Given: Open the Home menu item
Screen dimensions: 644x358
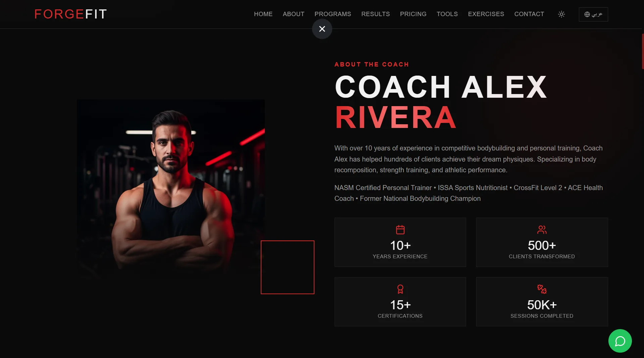Looking at the screenshot, I should [x=263, y=14].
